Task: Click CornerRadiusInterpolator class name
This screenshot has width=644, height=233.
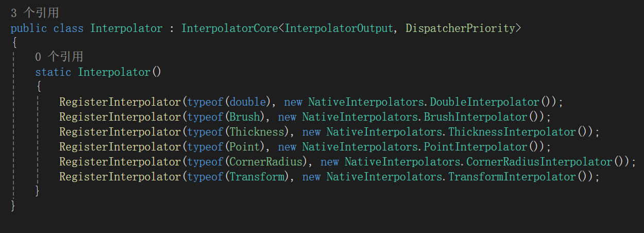Action: [x=539, y=162]
